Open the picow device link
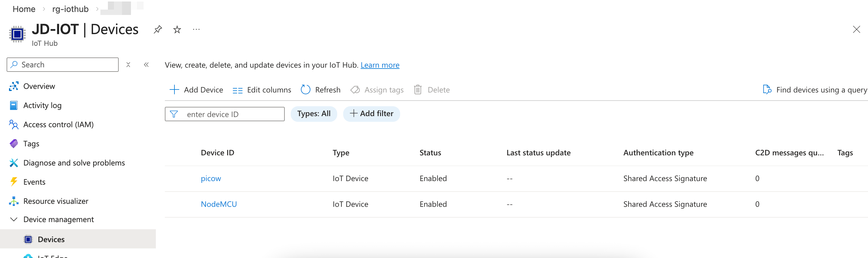 tap(211, 178)
